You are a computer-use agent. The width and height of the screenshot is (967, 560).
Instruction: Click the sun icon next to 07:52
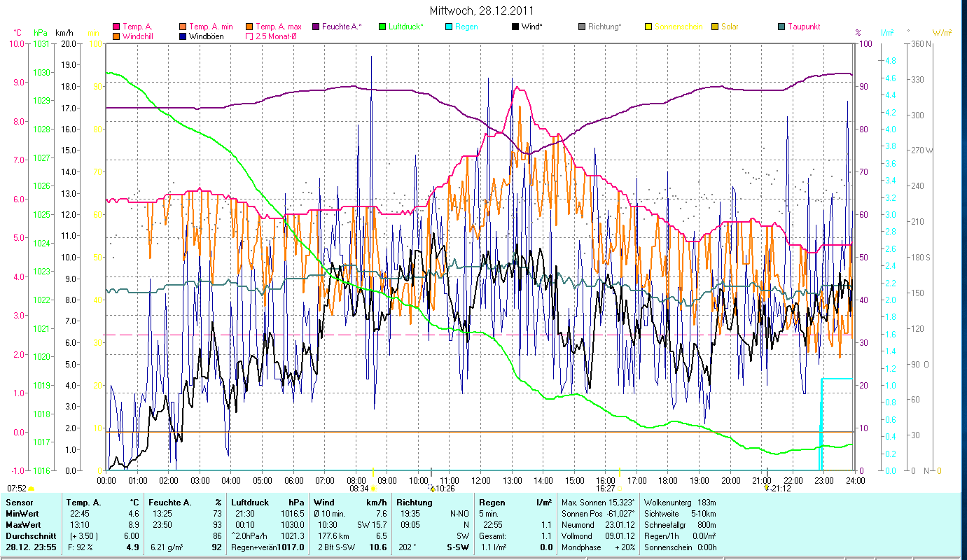pos(32,488)
